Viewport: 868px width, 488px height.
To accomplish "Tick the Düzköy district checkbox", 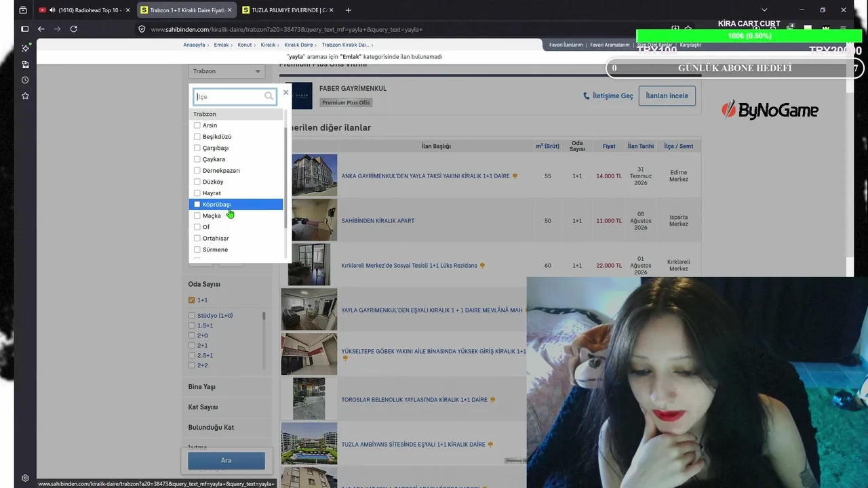I will point(197,182).
